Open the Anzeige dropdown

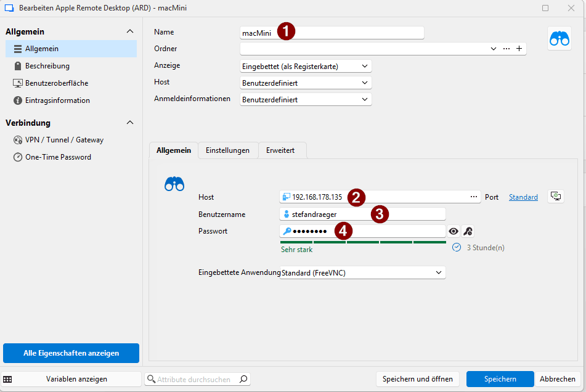coord(306,66)
